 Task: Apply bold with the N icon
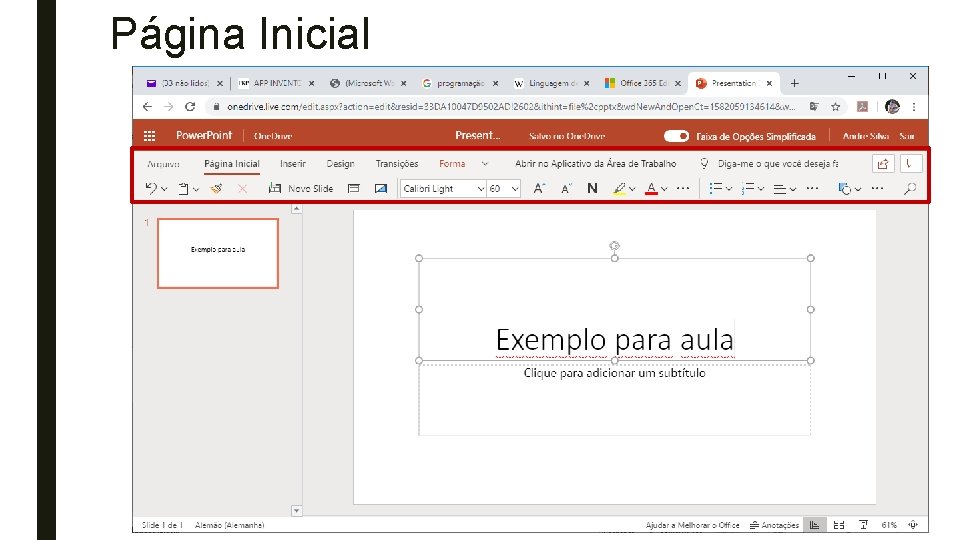(x=592, y=189)
